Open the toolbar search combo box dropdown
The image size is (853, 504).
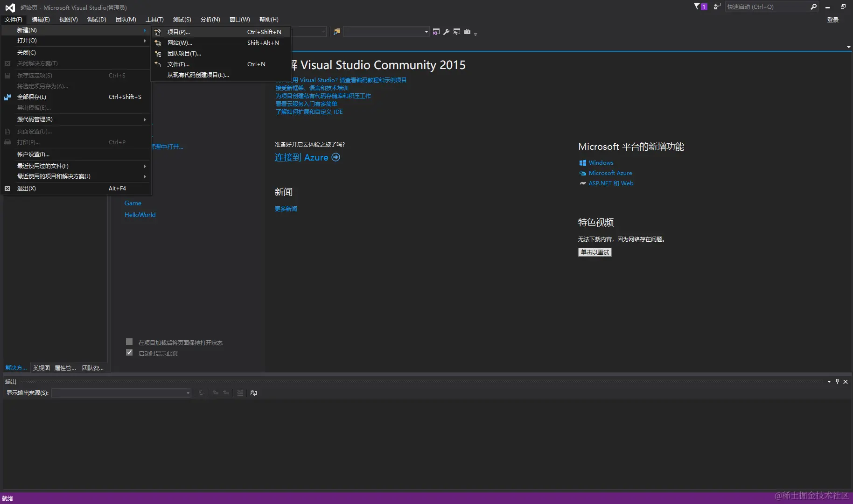pos(426,32)
